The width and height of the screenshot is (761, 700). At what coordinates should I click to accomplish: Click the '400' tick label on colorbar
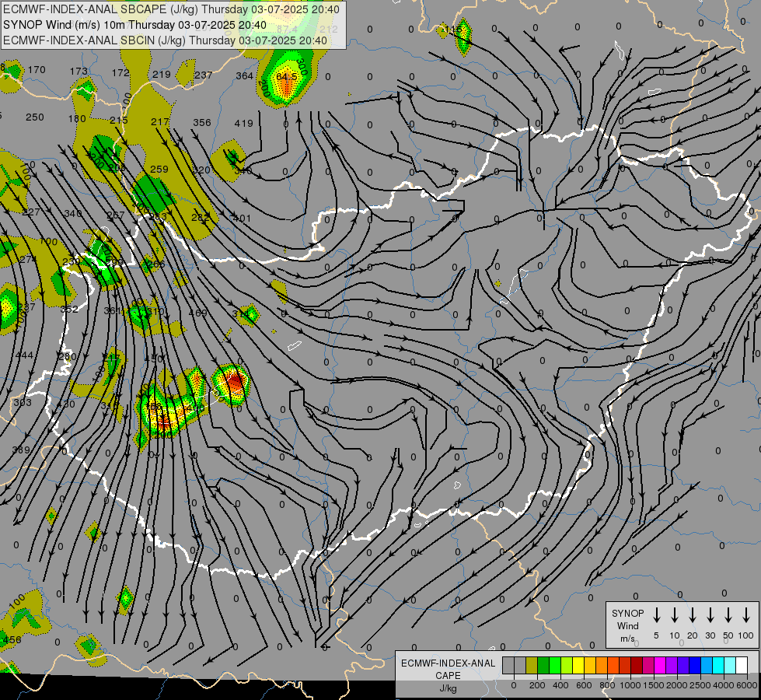point(560,685)
